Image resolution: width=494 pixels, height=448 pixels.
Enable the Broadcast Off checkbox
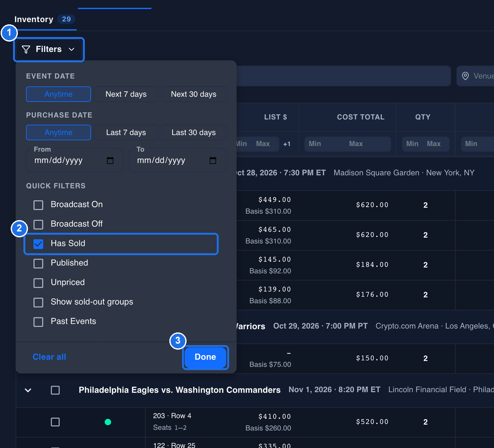(x=38, y=225)
